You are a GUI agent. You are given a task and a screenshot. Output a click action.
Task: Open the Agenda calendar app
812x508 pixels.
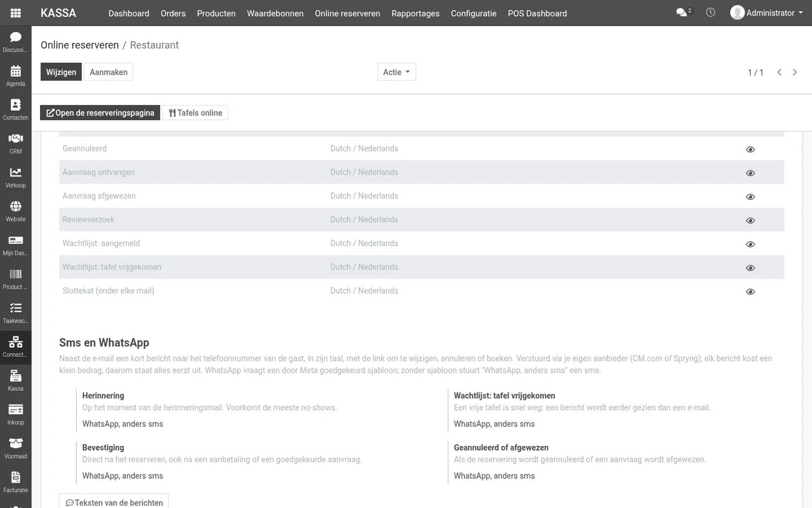[x=16, y=76]
